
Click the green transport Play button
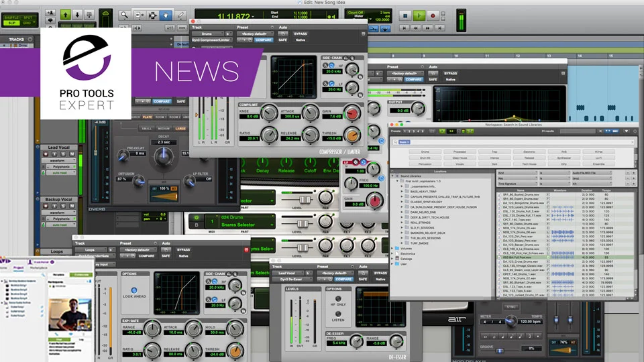(419, 15)
